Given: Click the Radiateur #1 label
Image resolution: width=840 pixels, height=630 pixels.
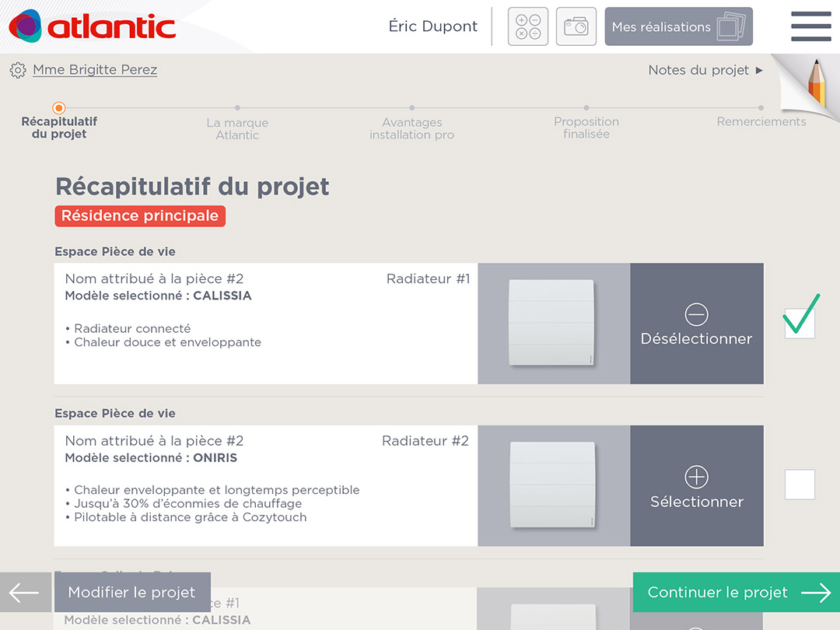Looking at the screenshot, I should point(428,278).
